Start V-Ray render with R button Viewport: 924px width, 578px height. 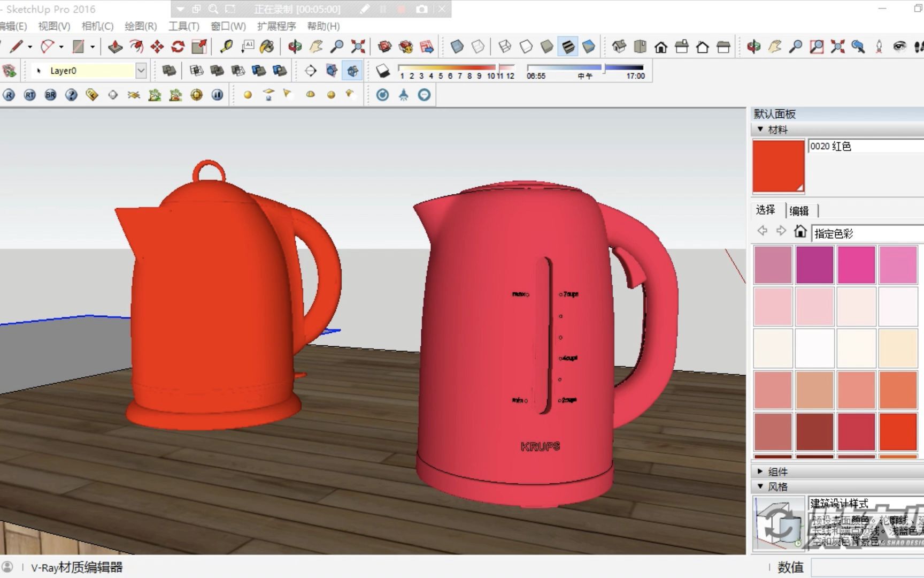click(9, 95)
